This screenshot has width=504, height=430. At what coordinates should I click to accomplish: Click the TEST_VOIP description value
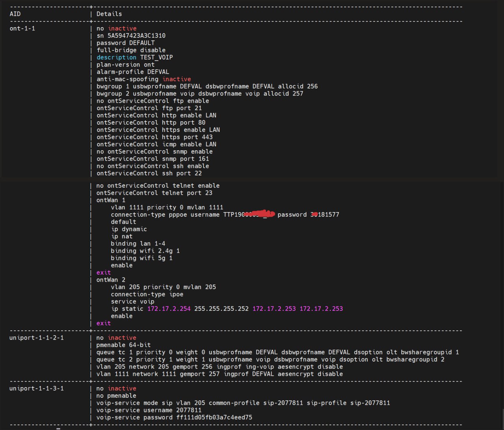[156, 57]
